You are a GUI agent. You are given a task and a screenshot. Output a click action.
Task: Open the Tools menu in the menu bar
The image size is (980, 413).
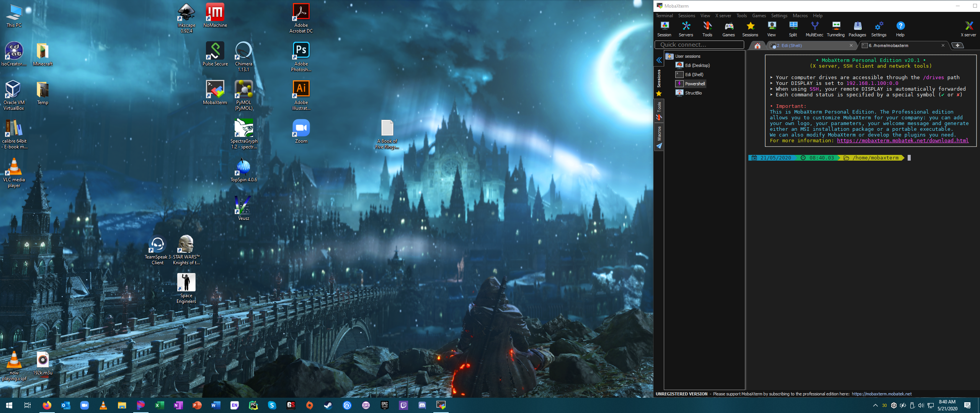(x=742, y=16)
